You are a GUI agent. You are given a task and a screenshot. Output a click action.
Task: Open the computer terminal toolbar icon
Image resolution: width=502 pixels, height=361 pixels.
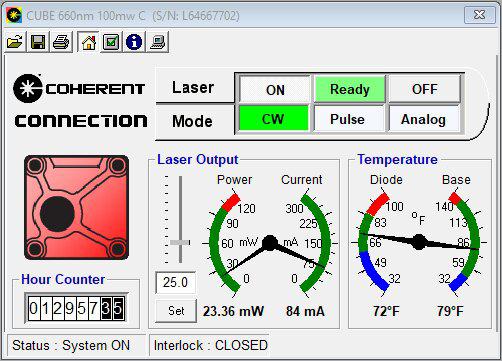[157, 42]
